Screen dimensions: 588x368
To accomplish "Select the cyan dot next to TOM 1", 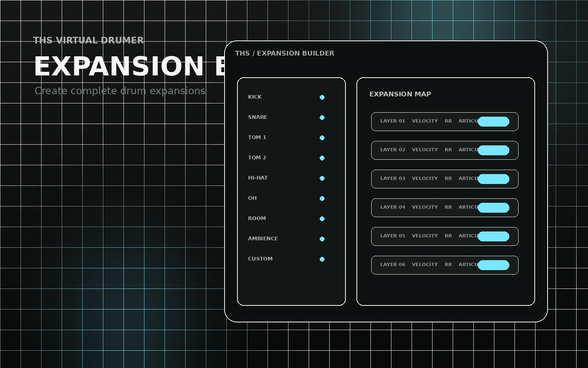I will pos(322,138).
